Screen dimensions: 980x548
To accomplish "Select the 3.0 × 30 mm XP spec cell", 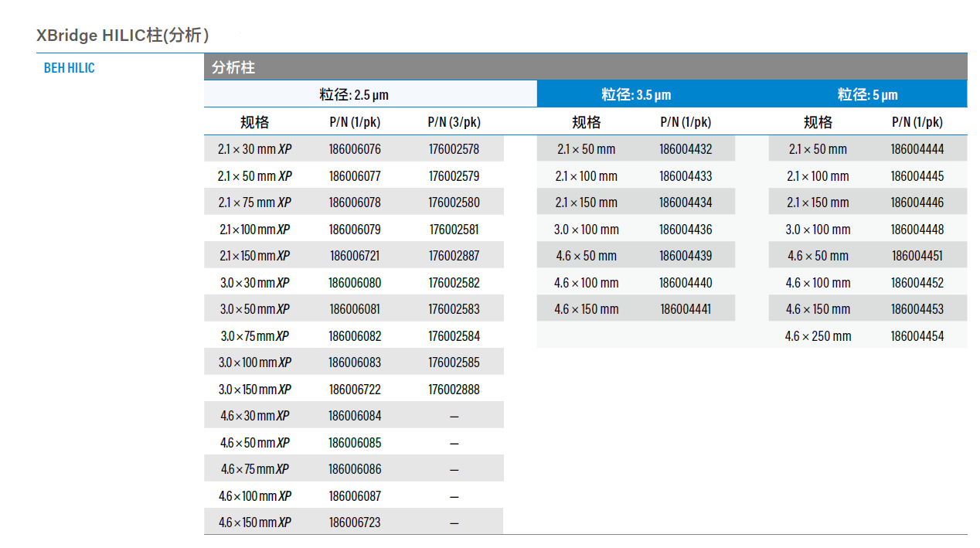I will coord(255,283).
